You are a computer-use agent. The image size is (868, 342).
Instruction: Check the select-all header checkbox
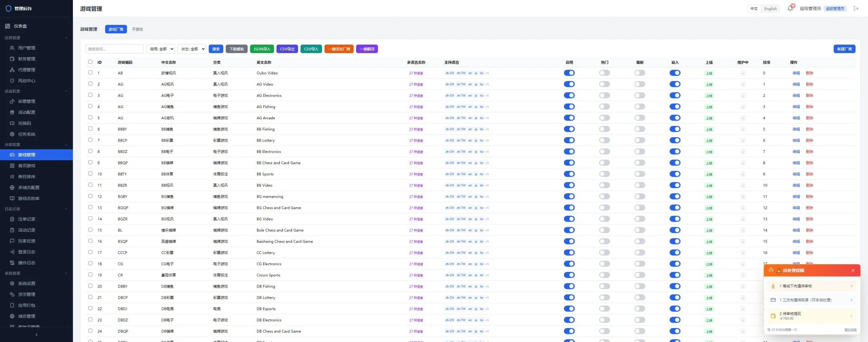coord(90,62)
